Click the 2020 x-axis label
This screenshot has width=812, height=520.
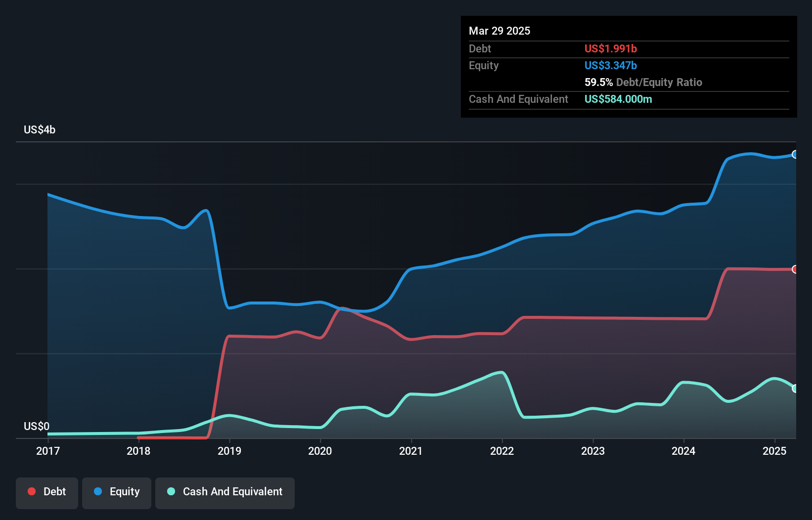click(x=320, y=451)
